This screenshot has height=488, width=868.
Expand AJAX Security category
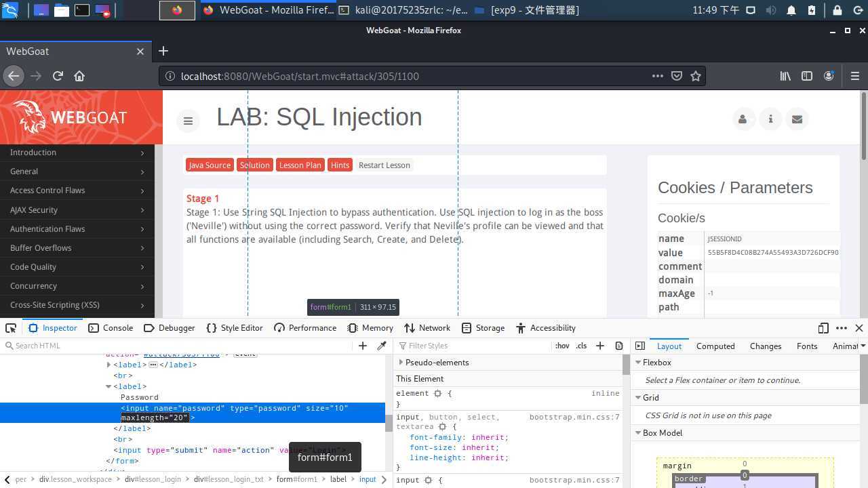point(77,210)
